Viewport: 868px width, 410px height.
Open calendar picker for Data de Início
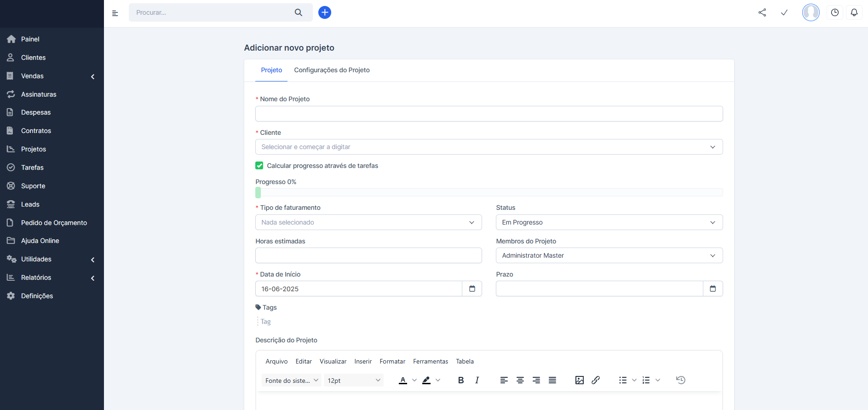tap(472, 289)
